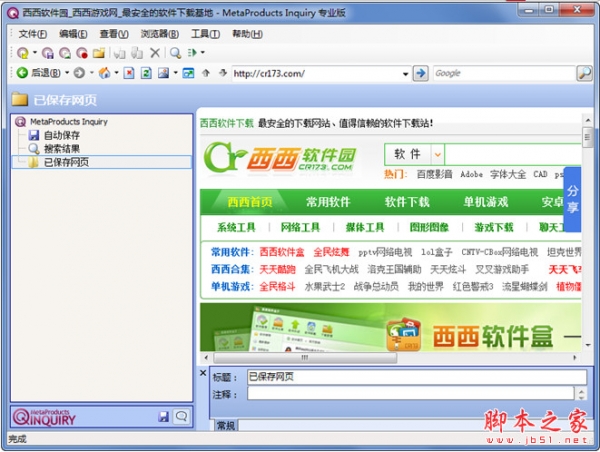
Task: Close the properties panel with the X
Action: coord(203,373)
